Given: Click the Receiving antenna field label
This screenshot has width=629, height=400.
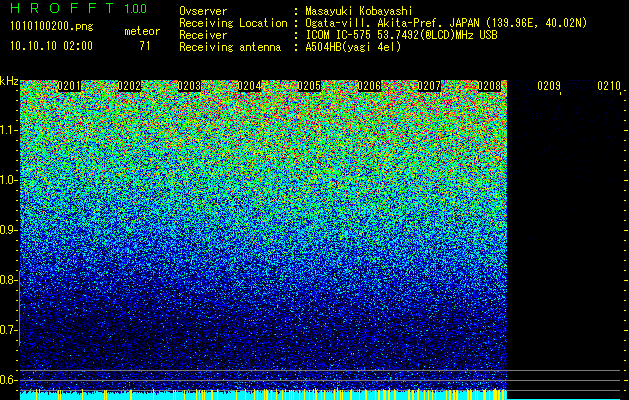Looking at the screenshot, I should 230,47.
